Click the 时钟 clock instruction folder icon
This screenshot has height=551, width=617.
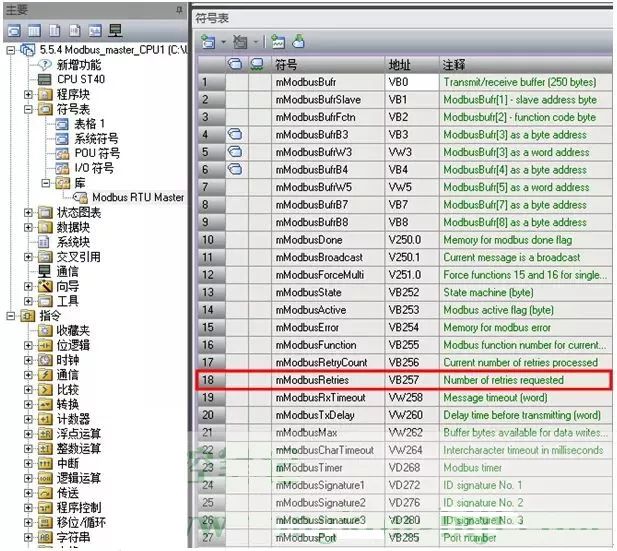(x=45, y=360)
